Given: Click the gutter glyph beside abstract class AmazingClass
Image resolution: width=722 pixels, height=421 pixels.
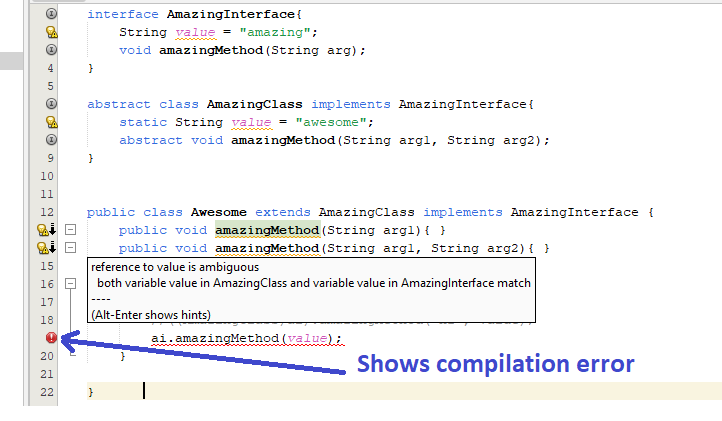Looking at the screenshot, I should [x=51, y=104].
